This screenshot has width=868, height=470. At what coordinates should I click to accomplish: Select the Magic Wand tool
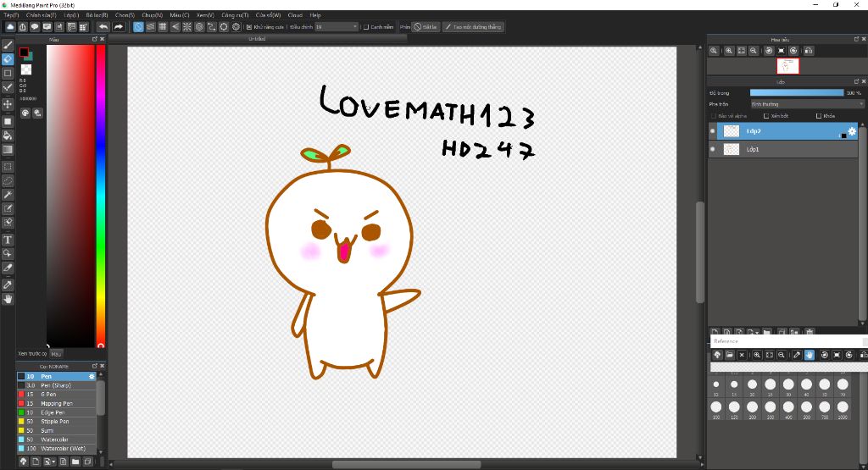(x=8, y=195)
